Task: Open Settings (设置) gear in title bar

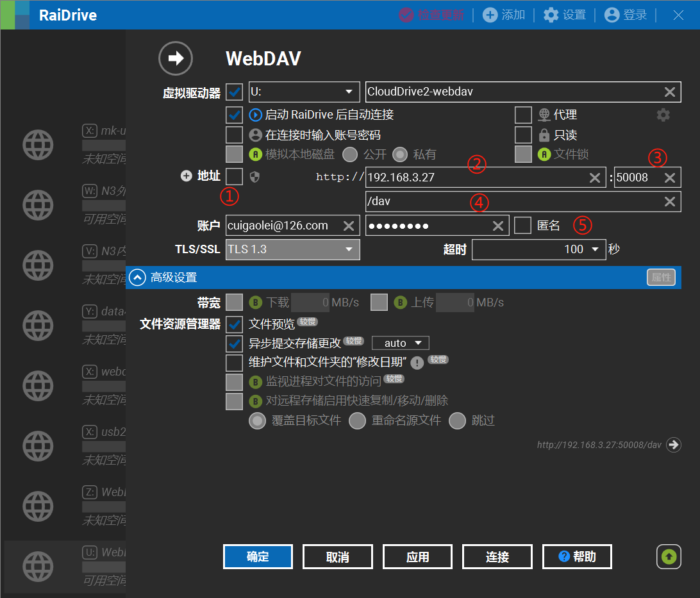Action: (551, 15)
